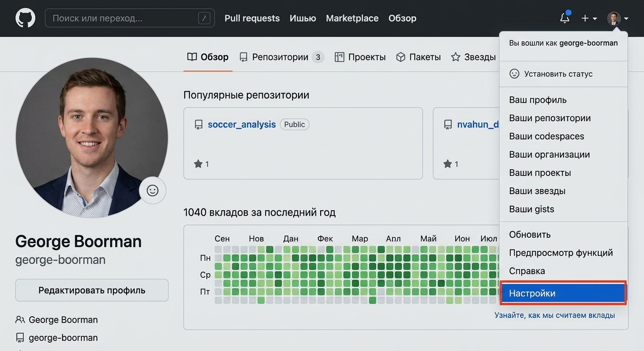
Task: Switch to the Обзор profile tab
Action: pyautogui.click(x=208, y=57)
